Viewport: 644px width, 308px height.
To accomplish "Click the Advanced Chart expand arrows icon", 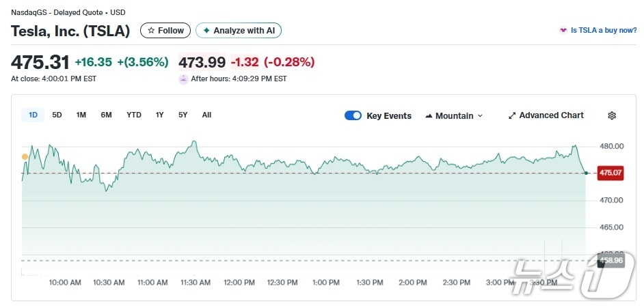I will (512, 115).
